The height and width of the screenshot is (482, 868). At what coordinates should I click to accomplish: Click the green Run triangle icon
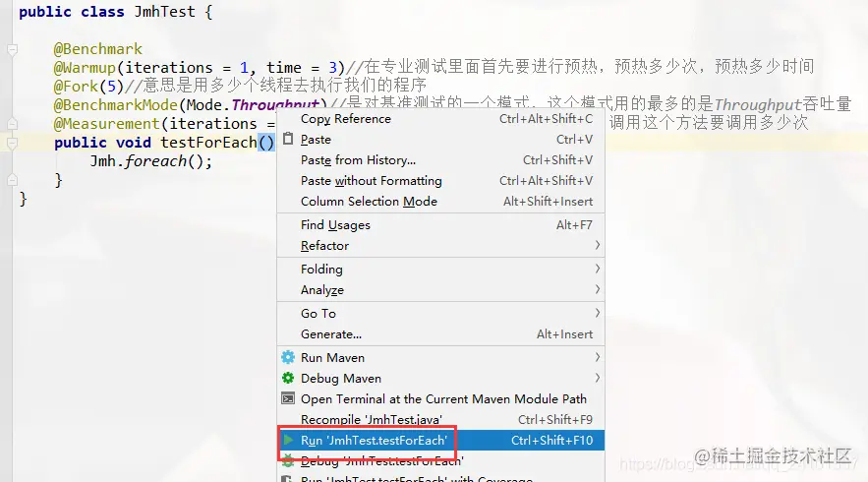tap(288, 441)
